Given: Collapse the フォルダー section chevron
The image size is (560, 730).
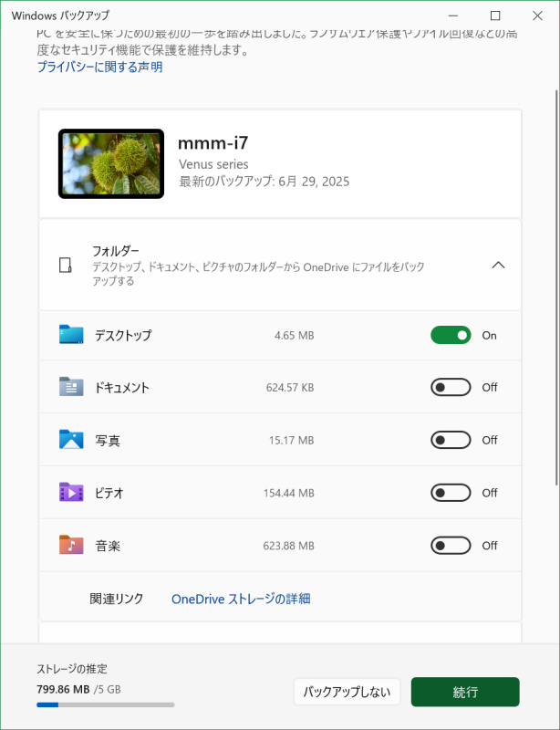Looking at the screenshot, I should tap(498, 266).
